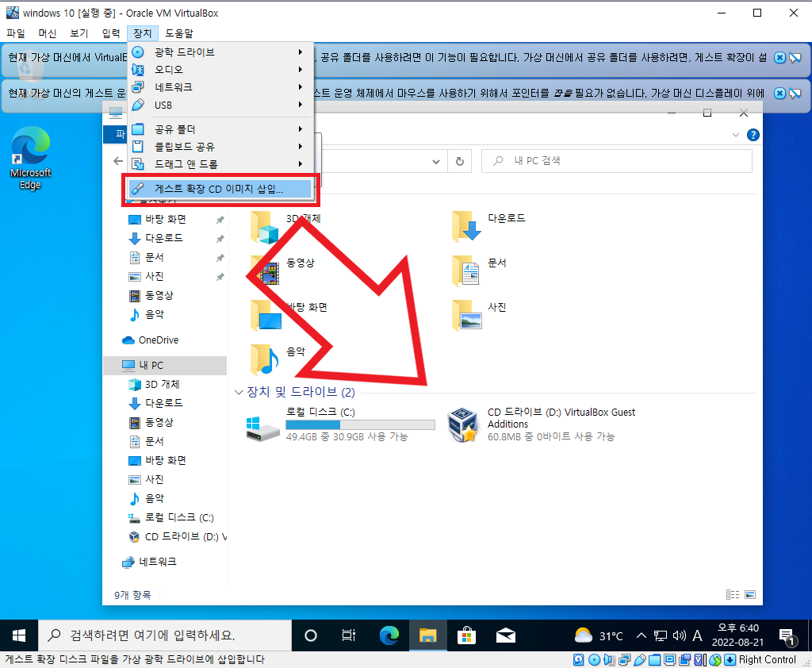Collapse the 장치 및 드라이브 section
Screen dimensions: 812x668
pos(239,392)
